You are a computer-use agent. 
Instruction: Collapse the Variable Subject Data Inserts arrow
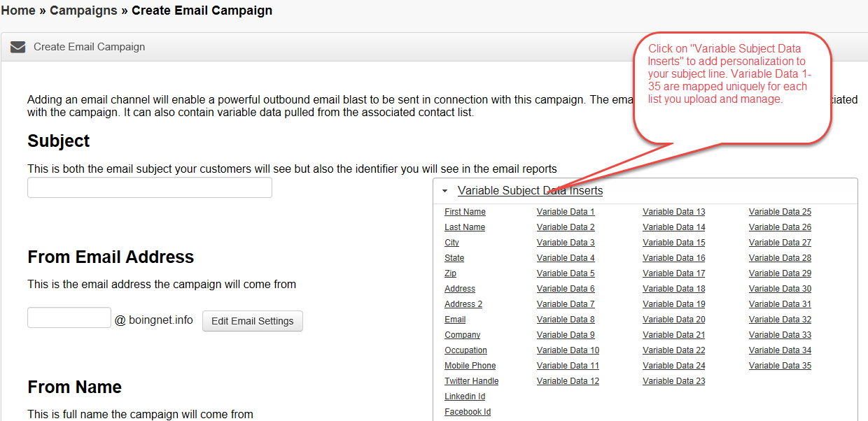[444, 191]
